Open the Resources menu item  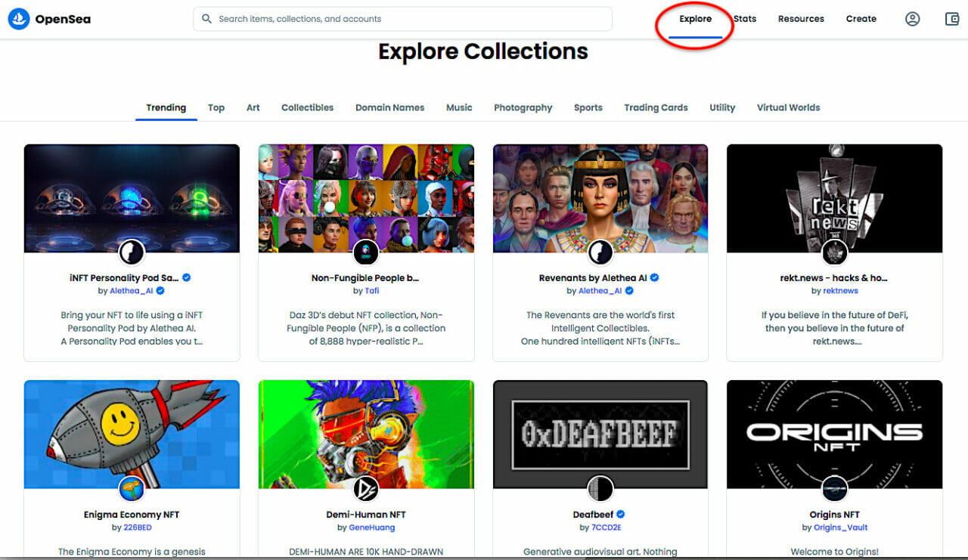click(x=801, y=18)
